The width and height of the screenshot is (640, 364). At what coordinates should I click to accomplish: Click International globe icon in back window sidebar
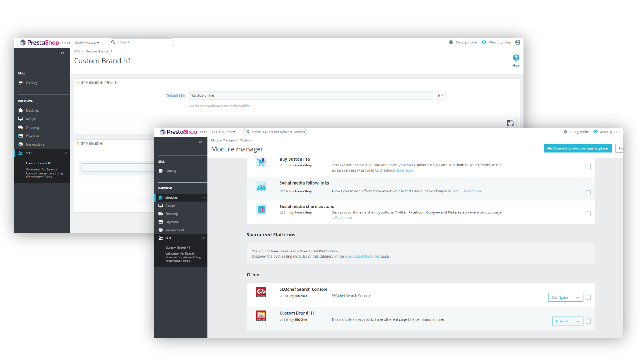(21, 145)
